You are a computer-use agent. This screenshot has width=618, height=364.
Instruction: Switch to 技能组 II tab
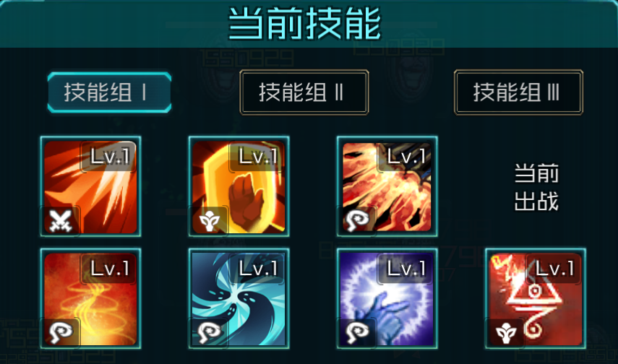click(x=304, y=92)
